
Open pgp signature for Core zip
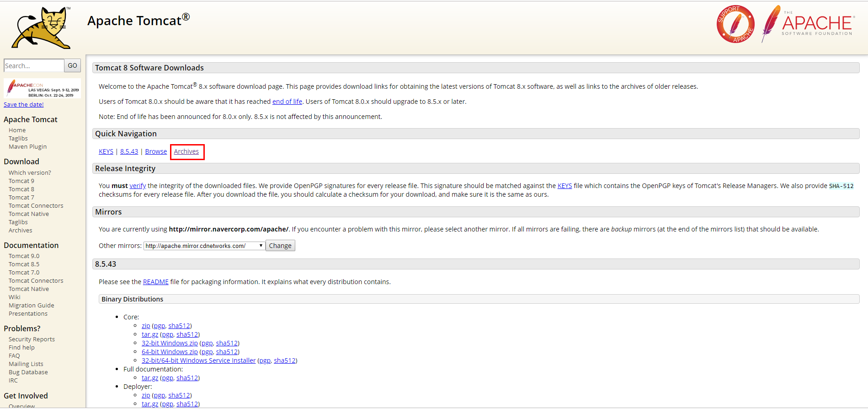[160, 326]
